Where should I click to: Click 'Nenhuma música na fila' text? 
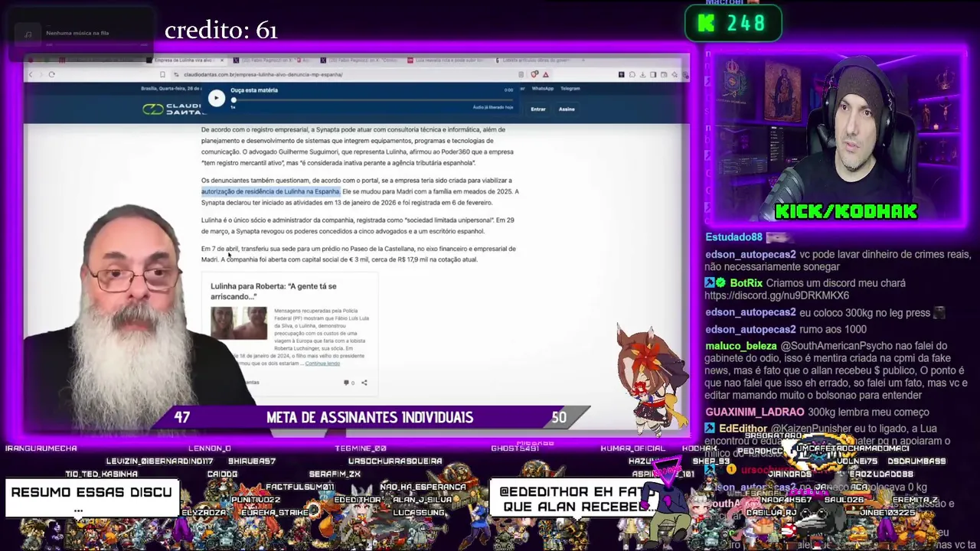[x=77, y=33]
